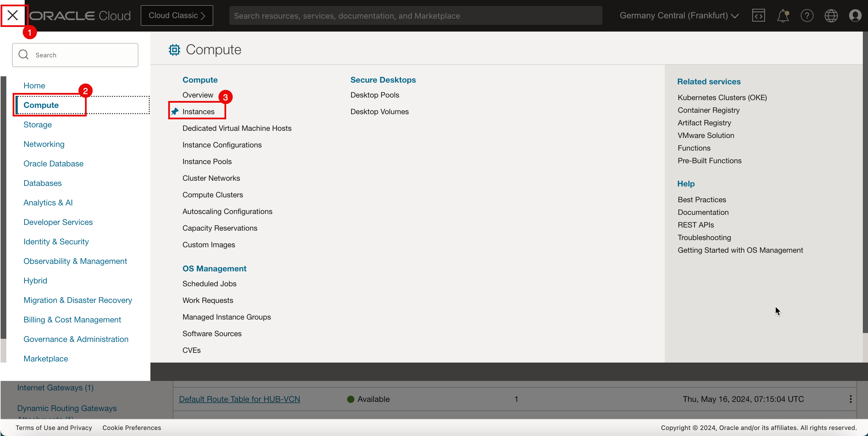The height and width of the screenshot is (436, 868).
Task: Select the Compute Overview menu item
Action: 197,95
